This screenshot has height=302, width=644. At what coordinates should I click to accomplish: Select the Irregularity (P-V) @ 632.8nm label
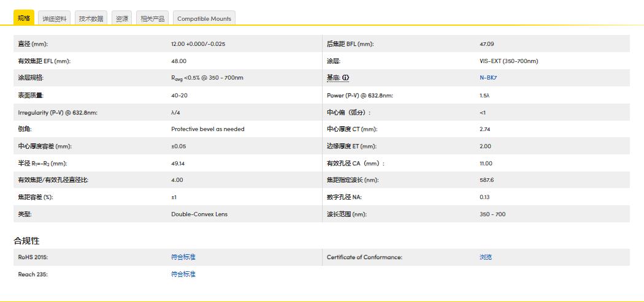tap(58, 113)
